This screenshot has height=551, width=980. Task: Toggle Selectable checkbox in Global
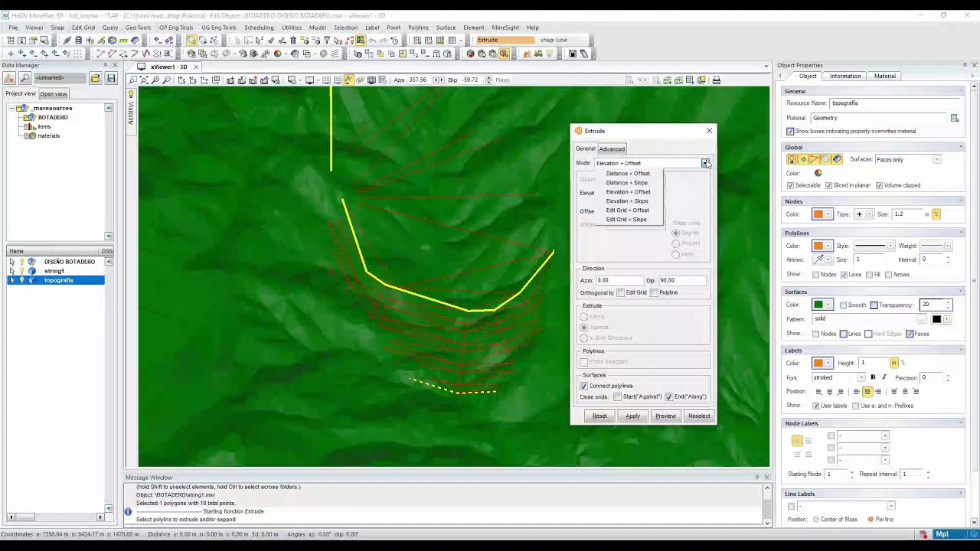pyautogui.click(x=791, y=185)
